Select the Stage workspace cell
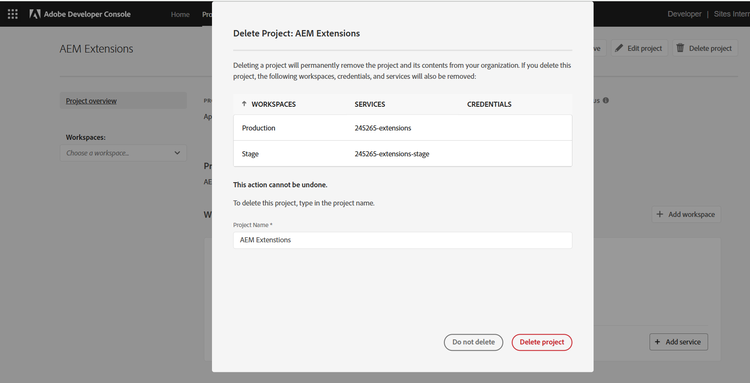This screenshot has height=383, width=750. pyautogui.click(x=250, y=154)
